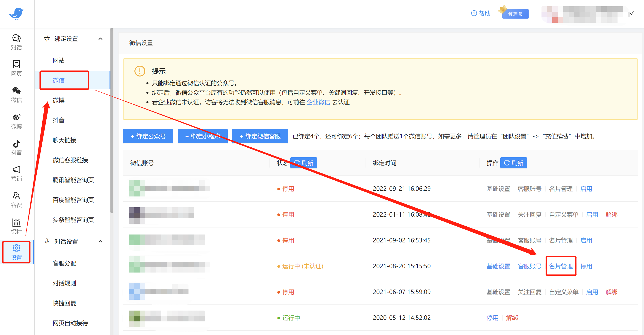Open the account dropdown arrow at top right
Screen dimensions: 644x335
pos(632,13)
